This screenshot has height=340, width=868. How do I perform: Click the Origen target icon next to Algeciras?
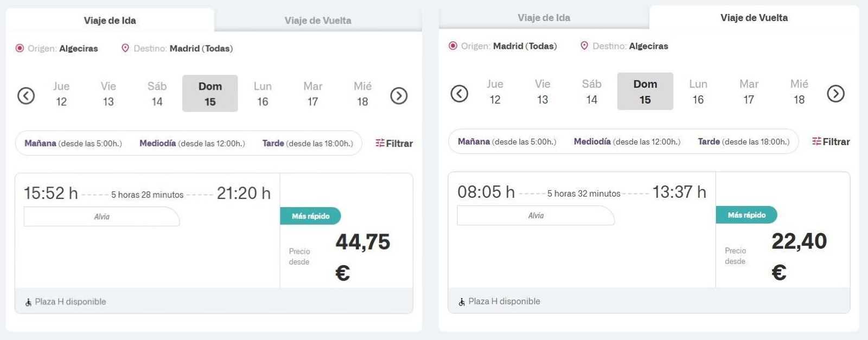coord(20,48)
